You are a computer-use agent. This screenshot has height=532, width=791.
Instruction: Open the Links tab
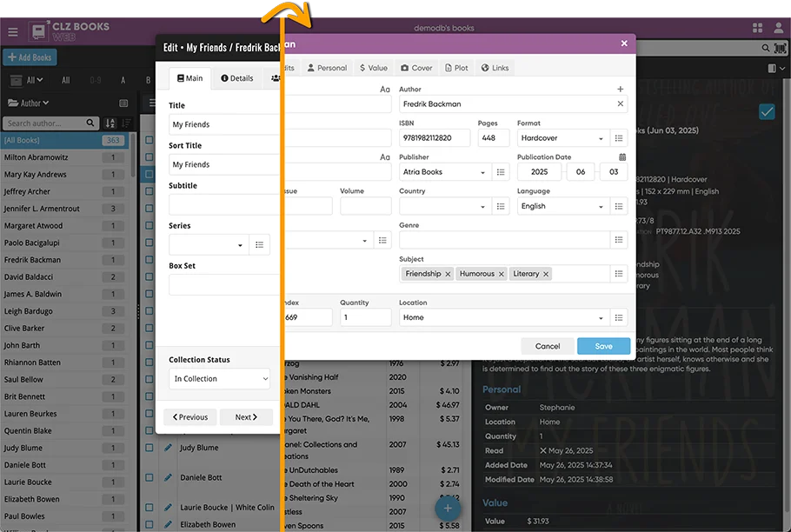[x=495, y=68]
